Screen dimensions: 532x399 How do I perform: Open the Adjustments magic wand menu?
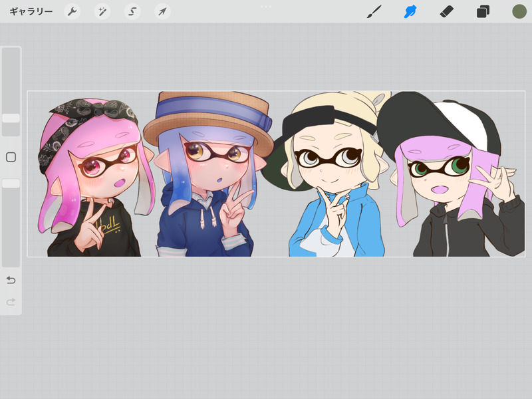coord(102,12)
